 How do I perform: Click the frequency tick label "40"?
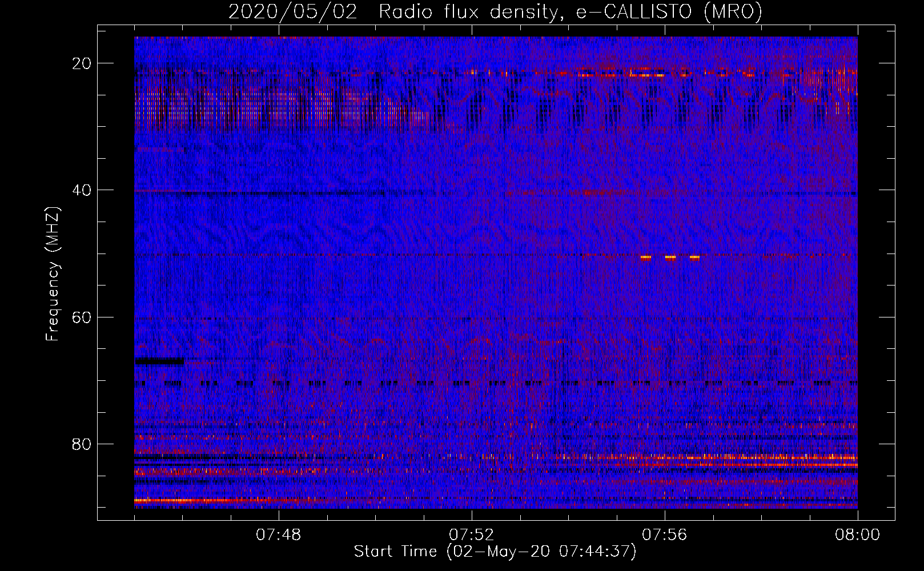point(82,190)
